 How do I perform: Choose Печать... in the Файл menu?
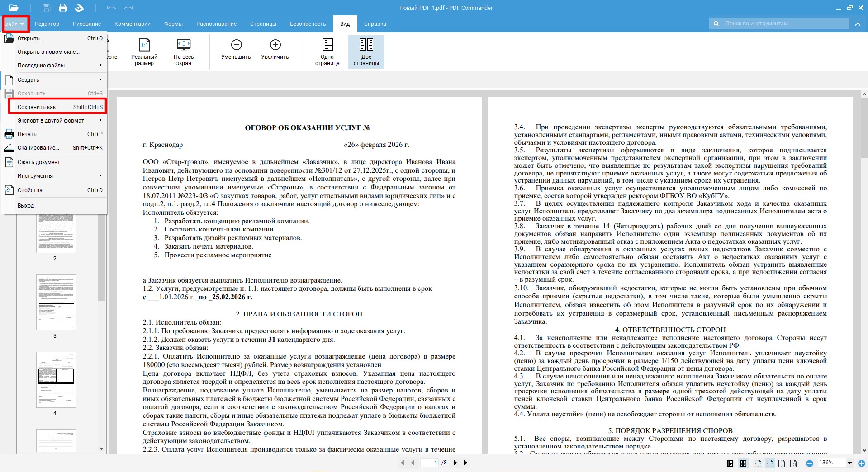pos(55,134)
